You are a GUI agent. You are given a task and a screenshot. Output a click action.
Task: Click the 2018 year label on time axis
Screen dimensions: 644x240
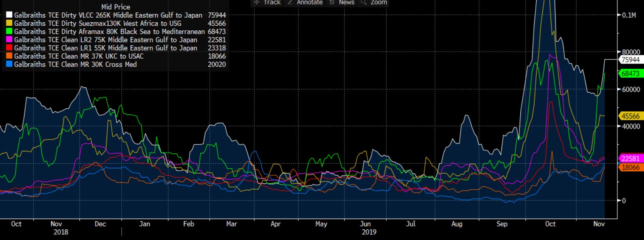[61, 232]
